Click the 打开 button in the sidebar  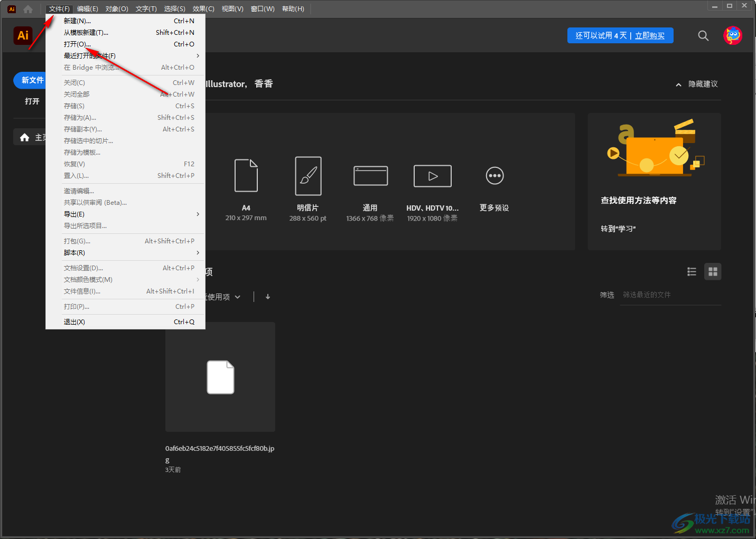(x=32, y=101)
